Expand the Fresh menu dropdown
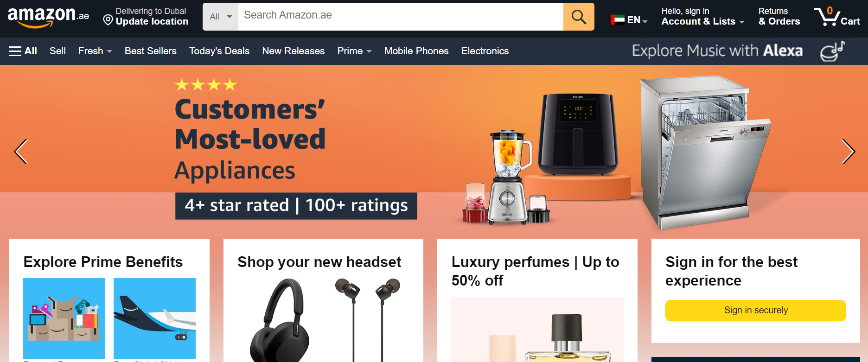Image resolution: width=868 pixels, height=362 pixels. [95, 51]
